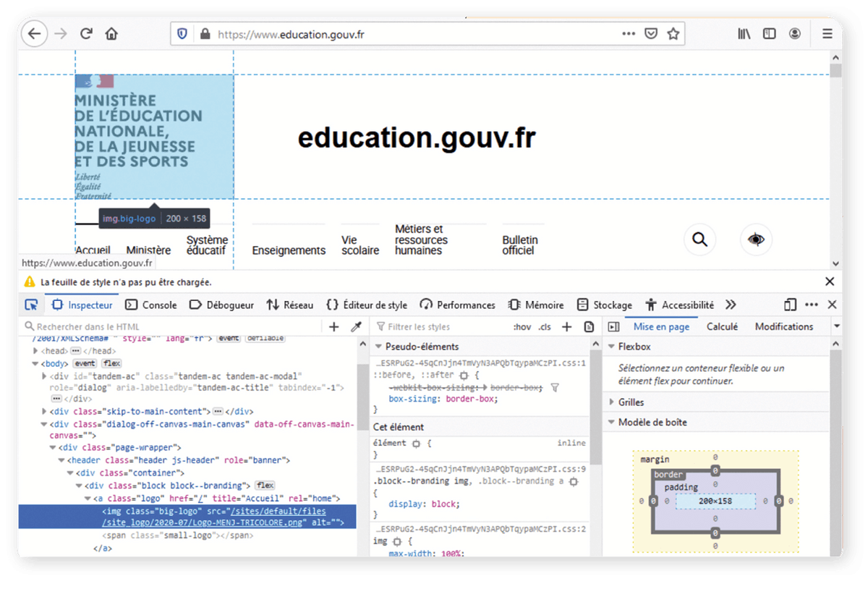The width and height of the screenshot is (868, 589).
Task: Open Responsive Design Mode in DevTools
Action: (790, 305)
